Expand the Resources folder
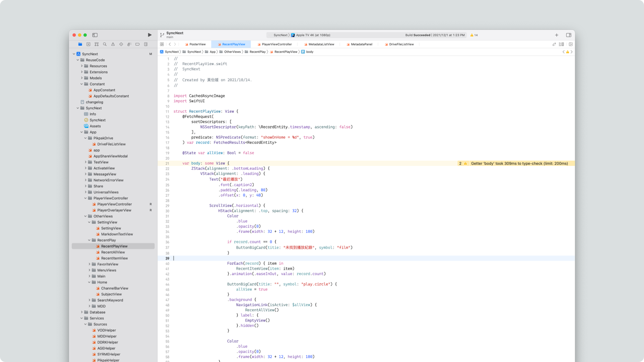 pyautogui.click(x=82, y=66)
